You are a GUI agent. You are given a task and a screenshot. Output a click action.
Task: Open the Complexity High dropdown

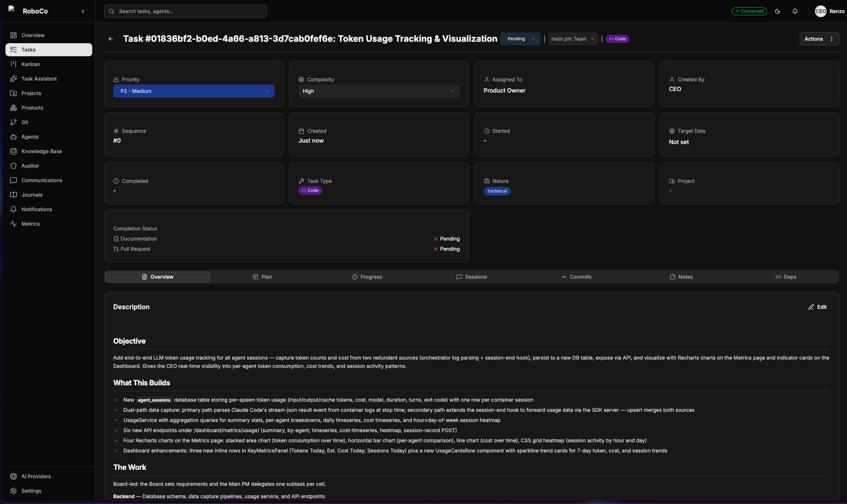pyautogui.click(x=379, y=91)
